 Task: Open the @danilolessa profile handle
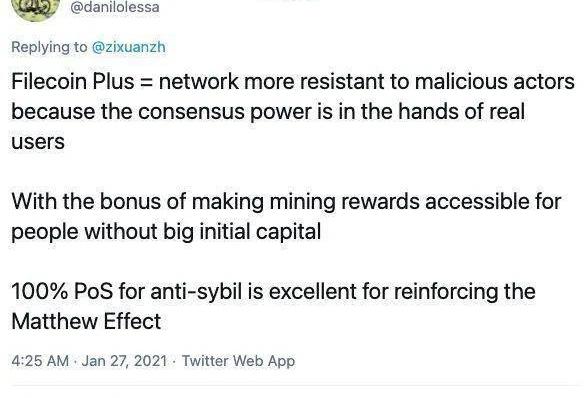click(x=115, y=7)
